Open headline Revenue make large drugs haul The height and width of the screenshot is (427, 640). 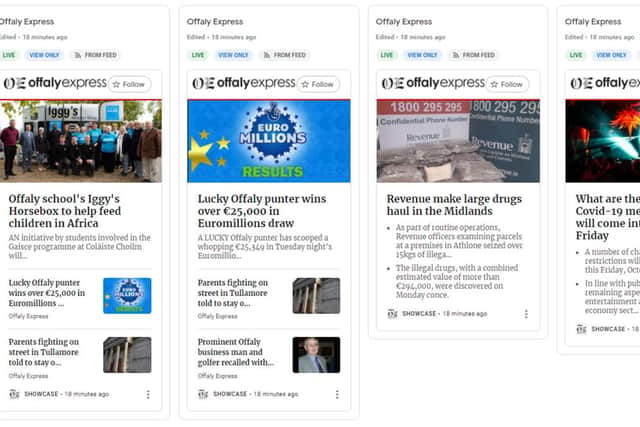[454, 205]
